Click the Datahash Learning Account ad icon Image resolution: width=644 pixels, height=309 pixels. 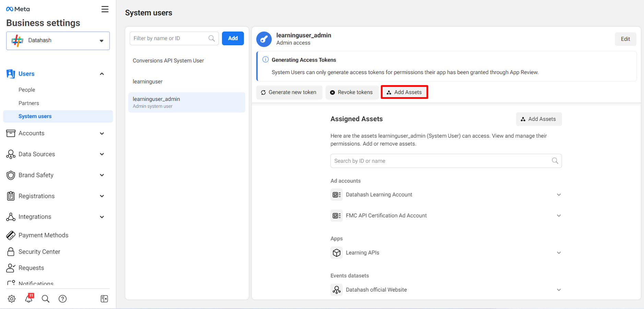pos(336,195)
